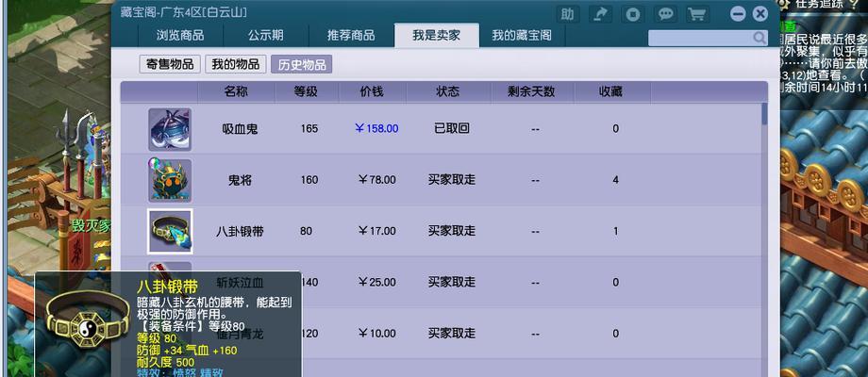This screenshot has width=868, height=377.
Task: Sort by 价钱 column header
Action: point(372,91)
